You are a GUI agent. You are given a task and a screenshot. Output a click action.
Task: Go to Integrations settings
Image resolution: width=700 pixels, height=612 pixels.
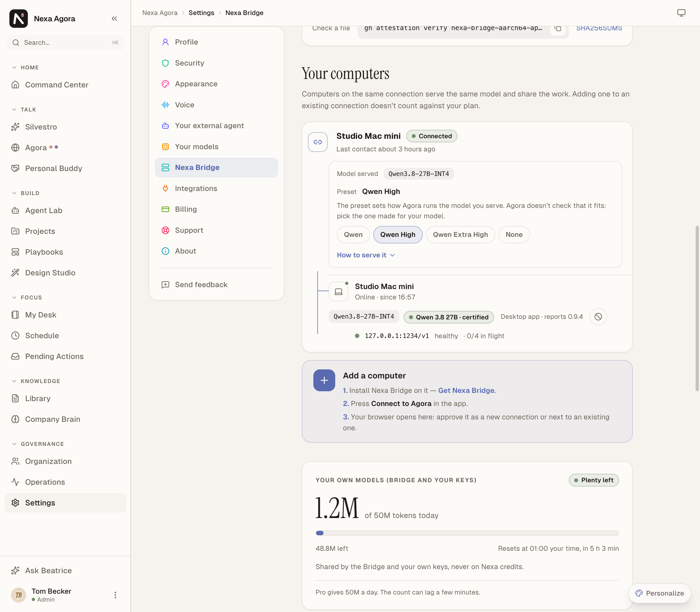(x=216, y=188)
